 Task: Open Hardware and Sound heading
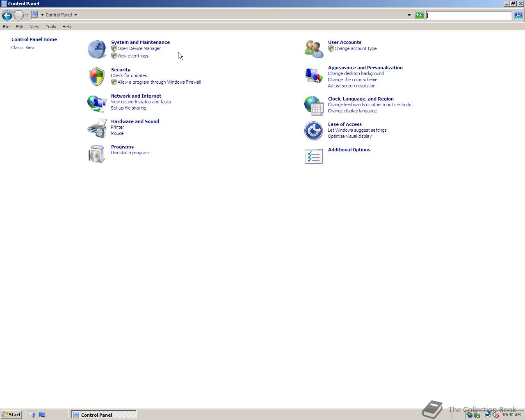coord(135,121)
